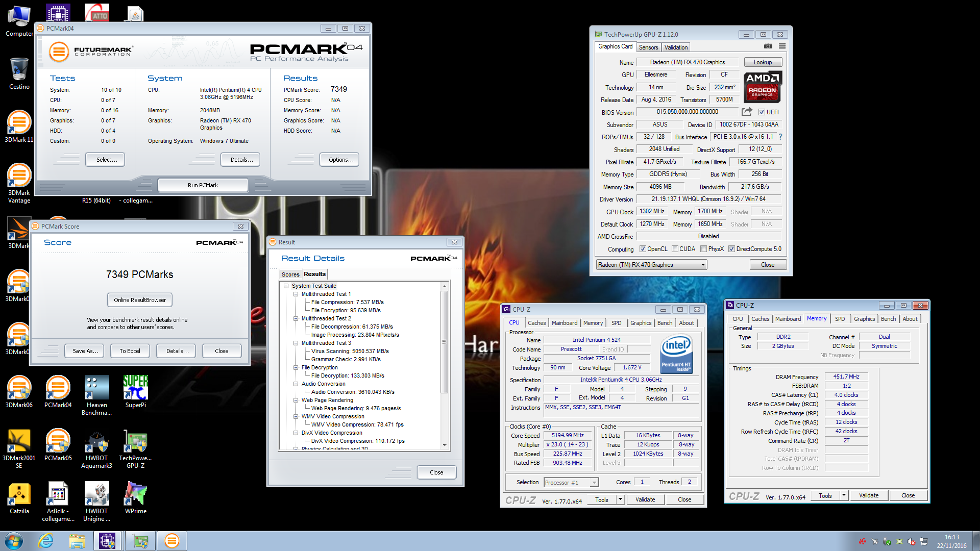Click Save As in PCMark Score window
980x551 pixels.
[x=85, y=351]
